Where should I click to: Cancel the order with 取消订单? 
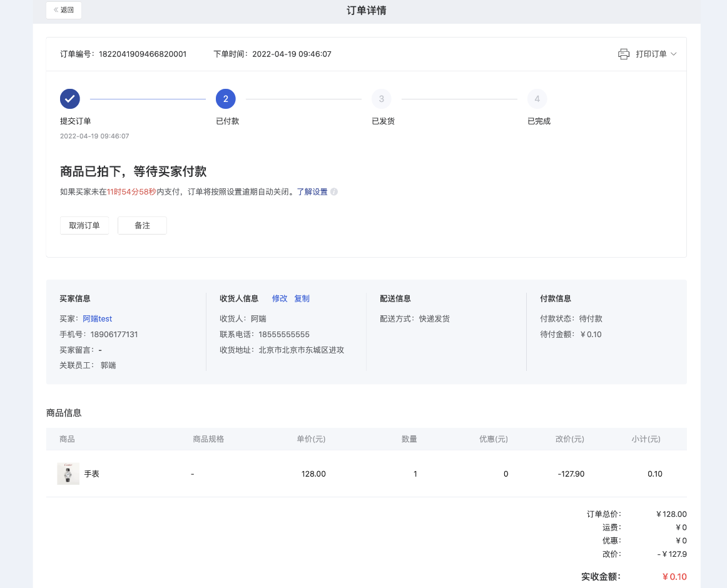coord(84,225)
